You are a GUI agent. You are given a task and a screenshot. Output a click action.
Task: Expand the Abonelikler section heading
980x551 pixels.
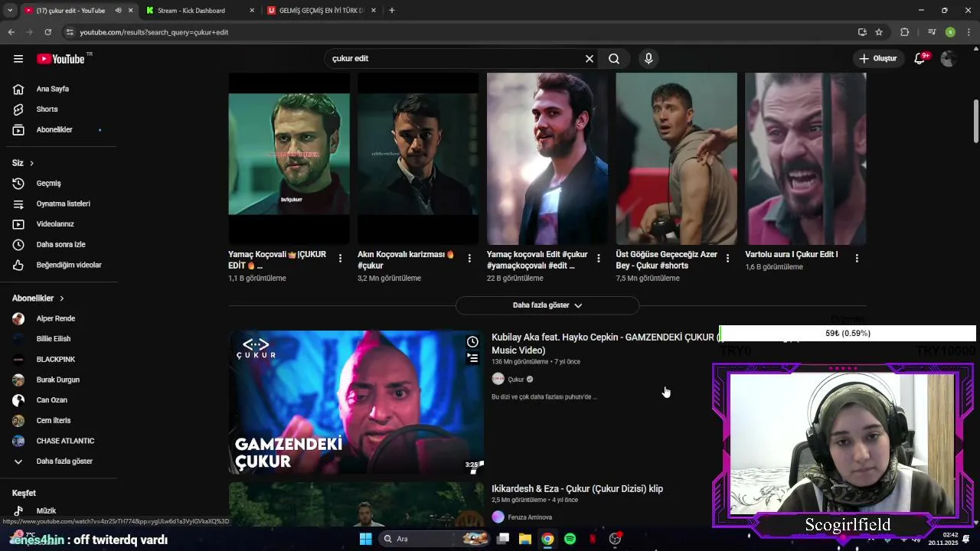38,298
